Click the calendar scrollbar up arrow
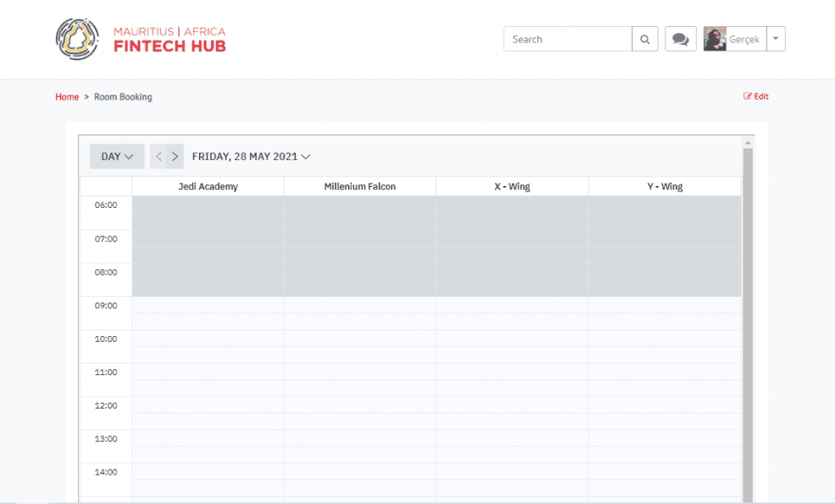Viewport: 835px width, 504px height. click(748, 143)
